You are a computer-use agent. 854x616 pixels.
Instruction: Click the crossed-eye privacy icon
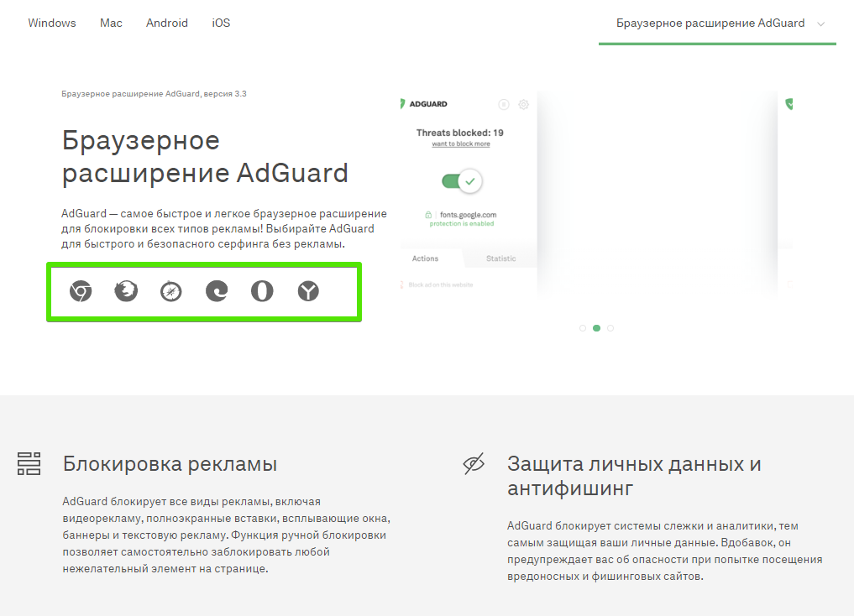[474, 463]
